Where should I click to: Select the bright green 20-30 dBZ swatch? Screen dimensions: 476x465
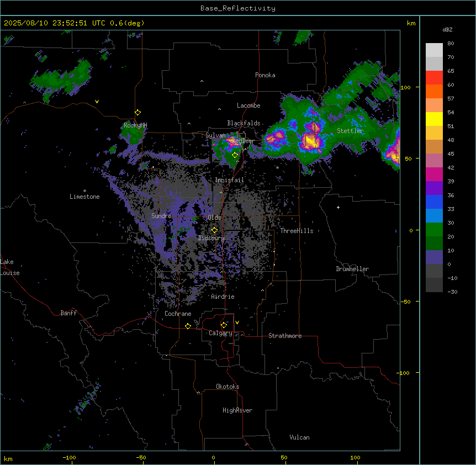pos(434,230)
